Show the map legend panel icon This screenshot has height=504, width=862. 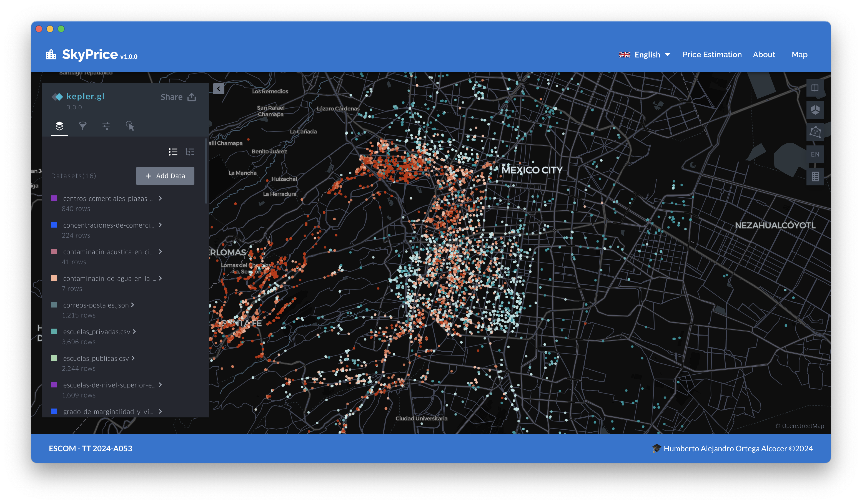(815, 177)
